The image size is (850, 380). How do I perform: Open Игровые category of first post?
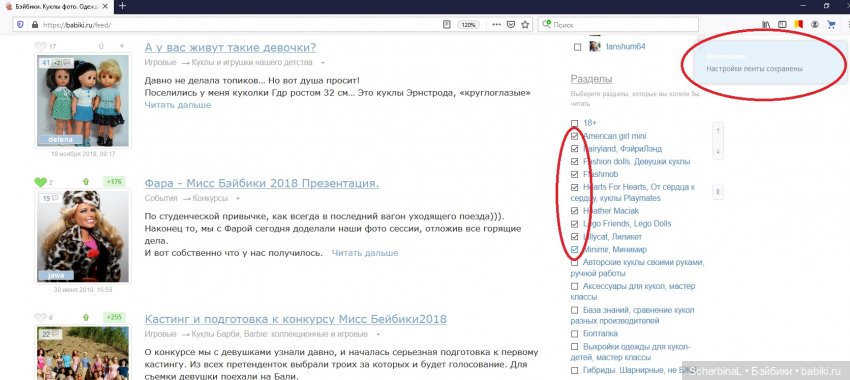(160, 62)
